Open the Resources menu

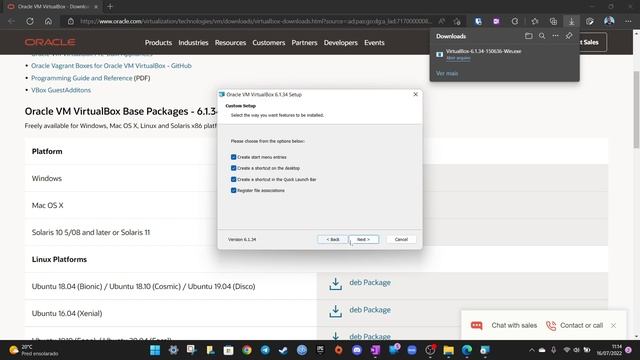230,42
